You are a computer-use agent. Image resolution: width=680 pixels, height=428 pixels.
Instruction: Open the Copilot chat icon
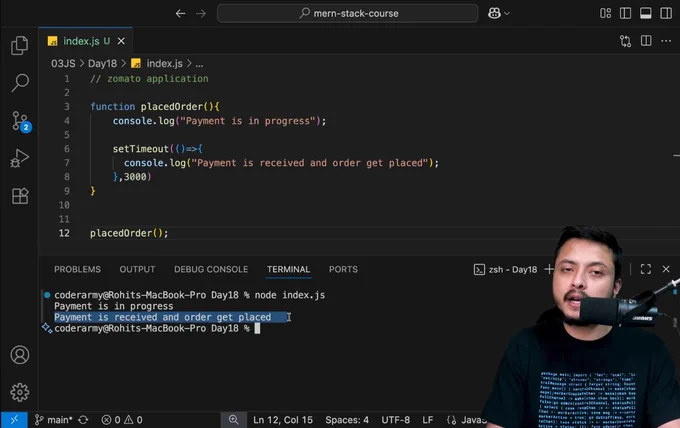tap(494, 13)
